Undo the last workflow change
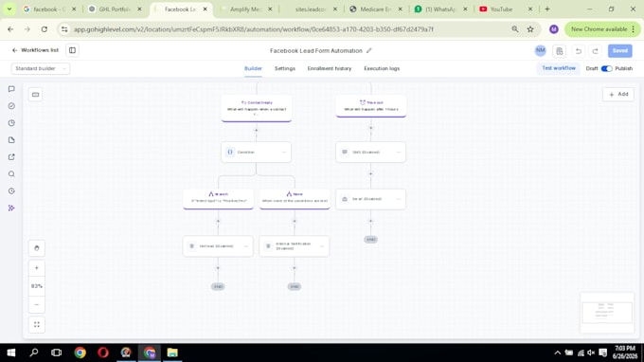The height and width of the screenshot is (362, 644). (579, 51)
